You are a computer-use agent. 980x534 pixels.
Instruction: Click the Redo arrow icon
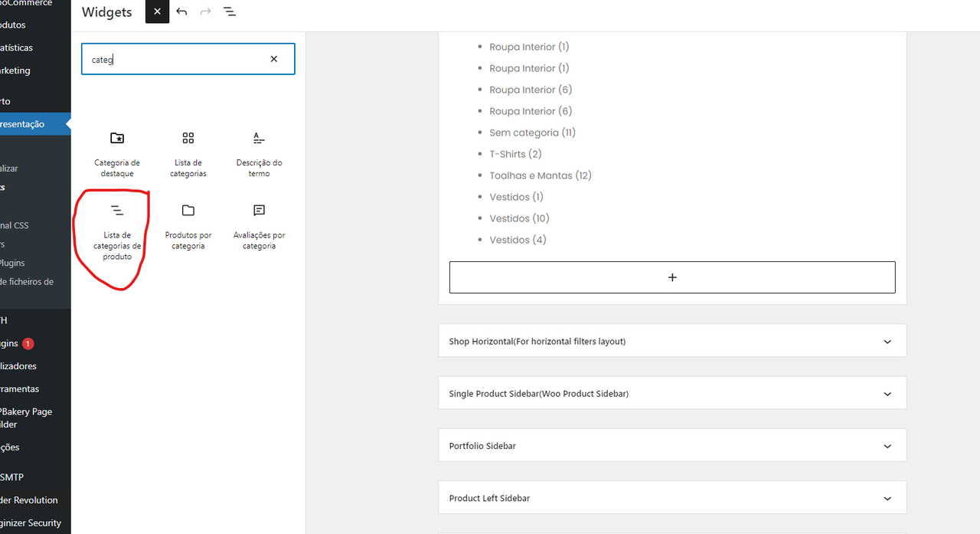(205, 12)
